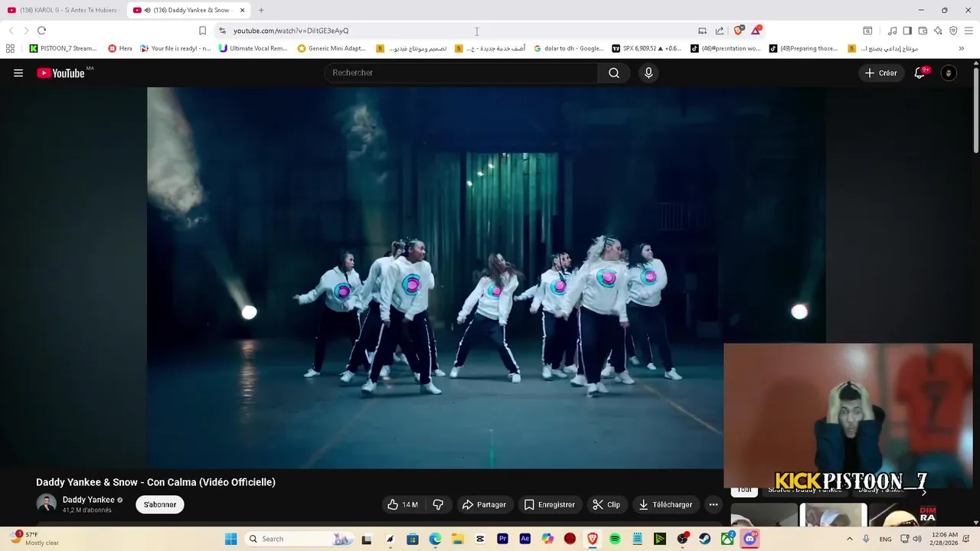Image resolution: width=980 pixels, height=551 pixels.
Task: Open the SPX 6,909.52 bookmark
Action: pyautogui.click(x=647, y=48)
